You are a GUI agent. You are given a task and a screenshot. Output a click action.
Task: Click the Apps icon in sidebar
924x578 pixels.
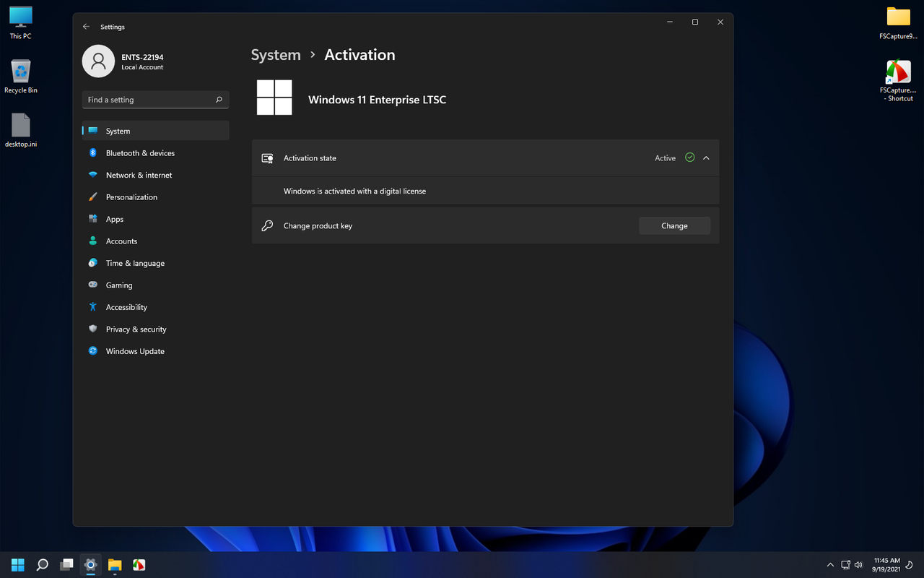pos(92,219)
